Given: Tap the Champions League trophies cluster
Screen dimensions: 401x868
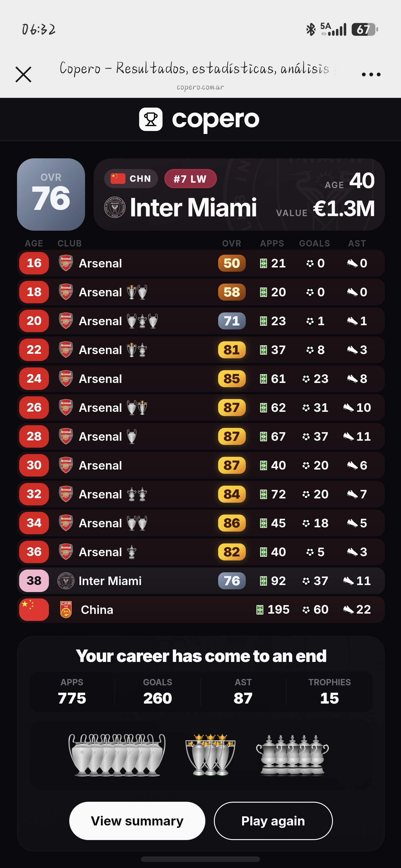Looking at the screenshot, I should click(x=117, y=755).
